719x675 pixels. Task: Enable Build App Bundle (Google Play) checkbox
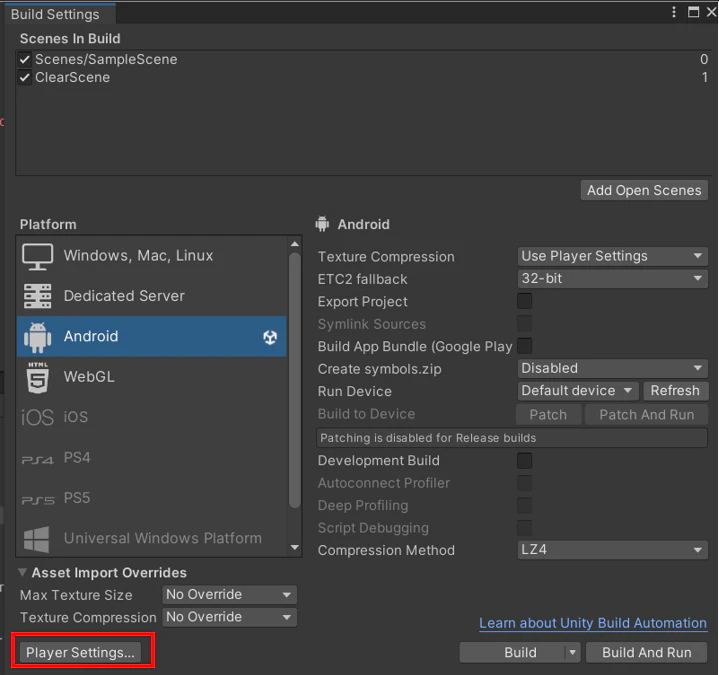click(525, 346)
